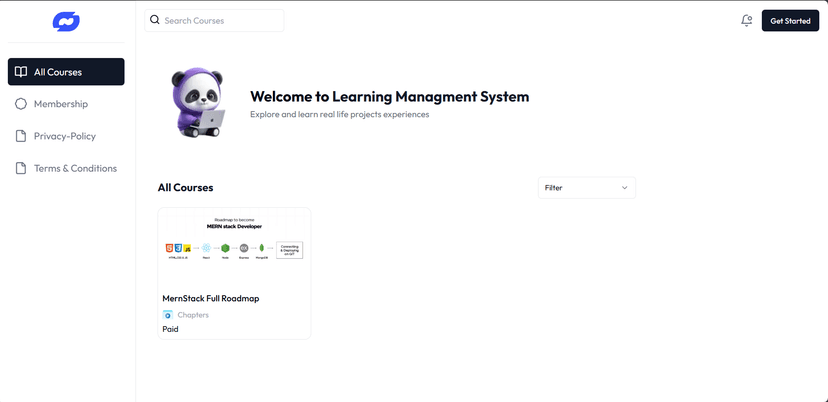Expand the Filter chevron arrow
The width and height of the screenshot is (828, 402).
pos(625,188)
